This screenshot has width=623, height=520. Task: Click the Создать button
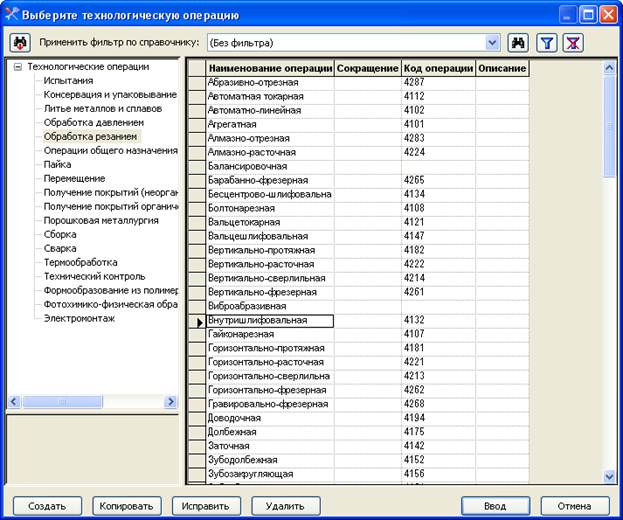pyautogui.click(x=47, y=506)
